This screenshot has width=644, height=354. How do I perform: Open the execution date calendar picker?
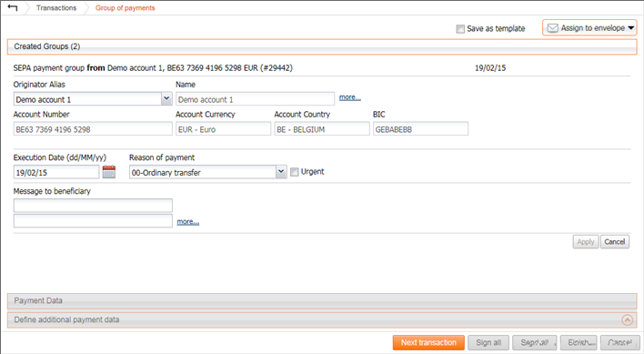(109, 172)
